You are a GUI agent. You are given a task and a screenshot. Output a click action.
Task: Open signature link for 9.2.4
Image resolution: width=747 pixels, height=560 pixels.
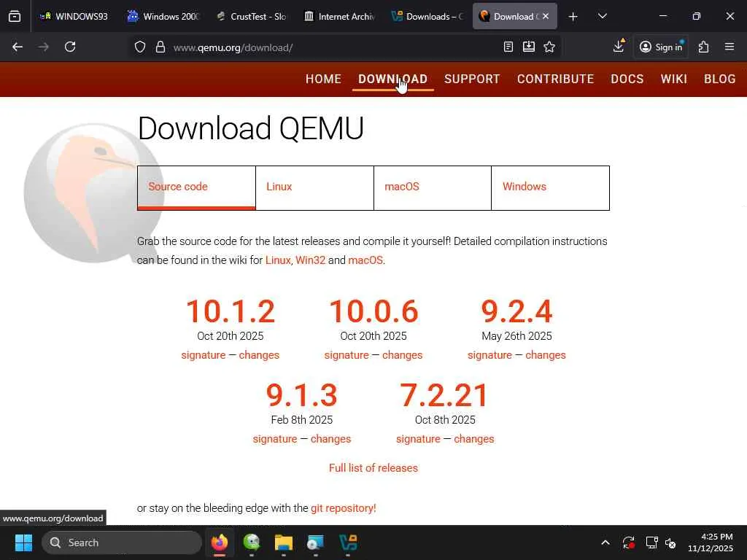coord(489,355)
